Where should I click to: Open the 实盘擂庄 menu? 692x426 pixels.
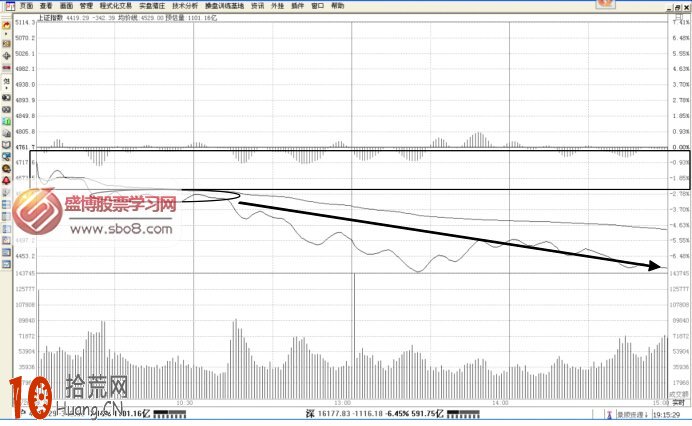[x=152, y=6]
